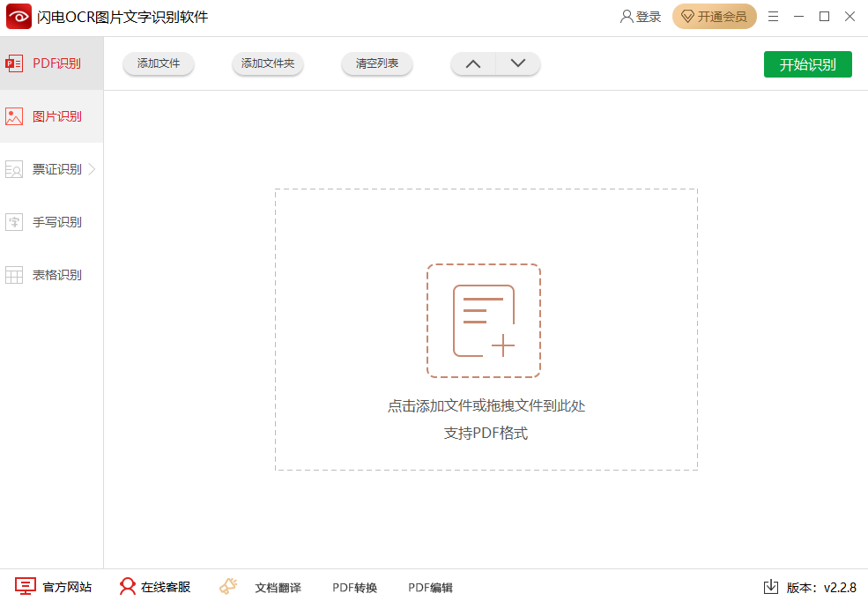The height and width of the screenshot is (601, 868).
Task: Select the 图片识别 image recognition icon in sidebar
Action: pyautogui.click(x=14, y=115)
